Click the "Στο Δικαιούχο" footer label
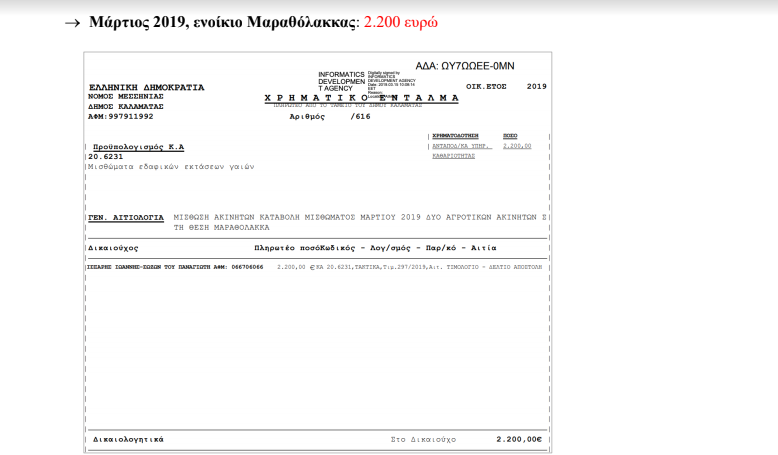 pyautogui.click(x=423, y=440)
